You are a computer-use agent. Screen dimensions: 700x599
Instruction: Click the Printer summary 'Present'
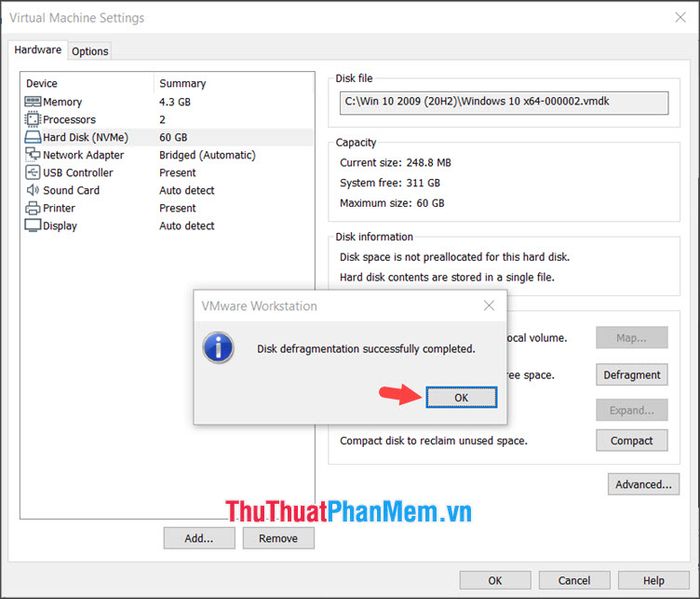click(x=178, y=208)
